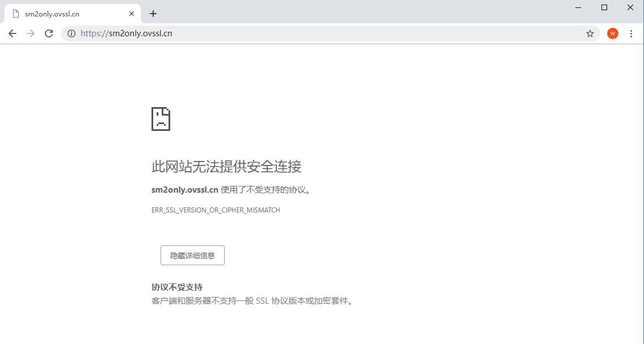Click the 此网站无法提供安全连接 heading
The height and width of the screenshot is (344, 644).
point(226,167)
